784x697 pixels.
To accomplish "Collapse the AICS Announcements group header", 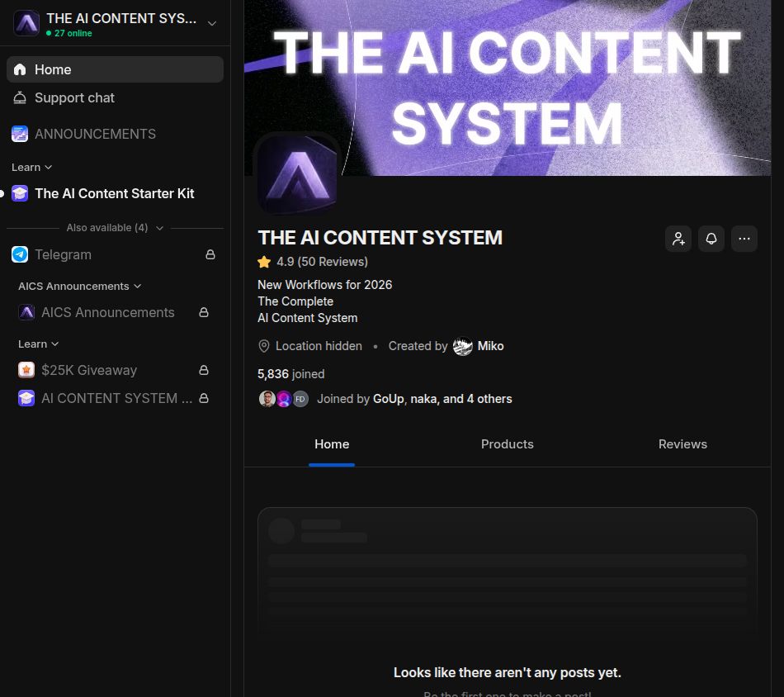I will tap(79, 287).
